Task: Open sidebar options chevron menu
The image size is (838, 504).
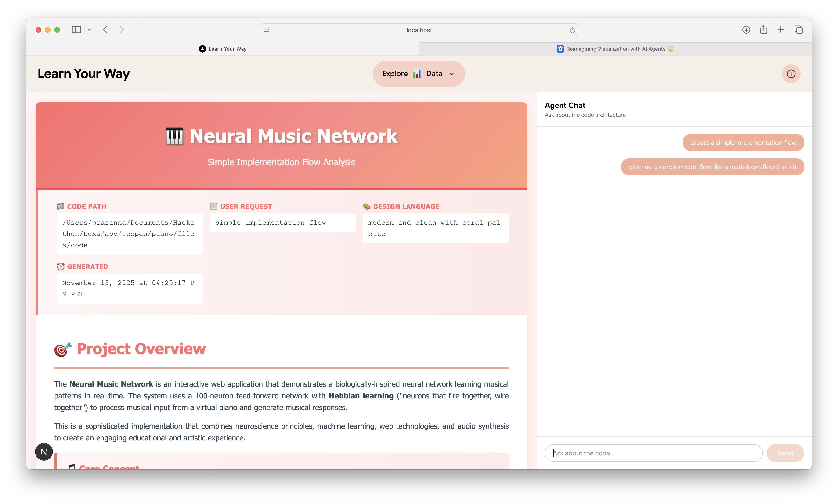Action: pos(89,30)
